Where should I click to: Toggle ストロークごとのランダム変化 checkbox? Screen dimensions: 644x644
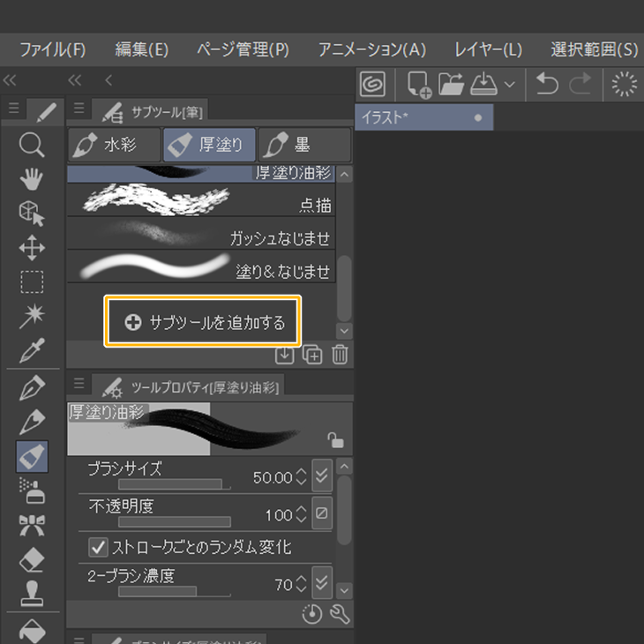coord(98,547)
